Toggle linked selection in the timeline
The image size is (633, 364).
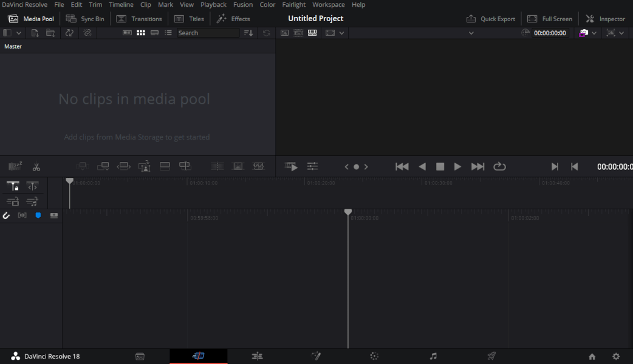(x=22, y=215)
